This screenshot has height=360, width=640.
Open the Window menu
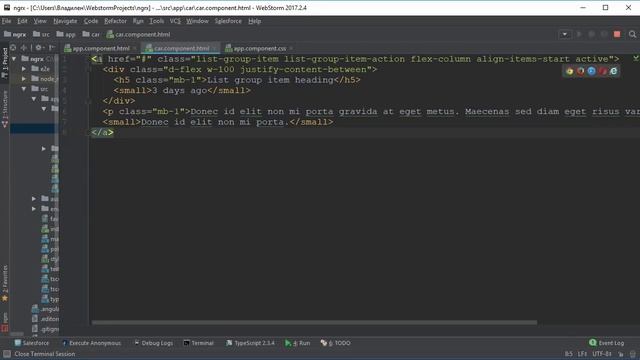(x=197, y=21)
